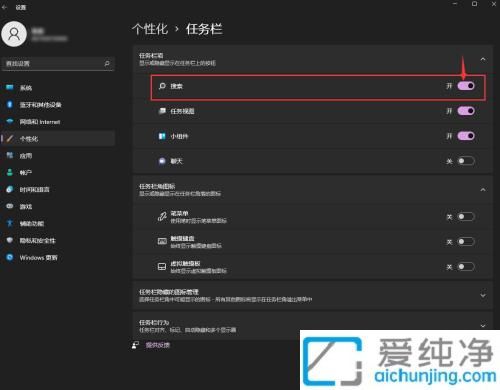This screenshot has height=390, width=500.
Task: Open the 隐私和安全性 settings category
Action: [58, 241]
